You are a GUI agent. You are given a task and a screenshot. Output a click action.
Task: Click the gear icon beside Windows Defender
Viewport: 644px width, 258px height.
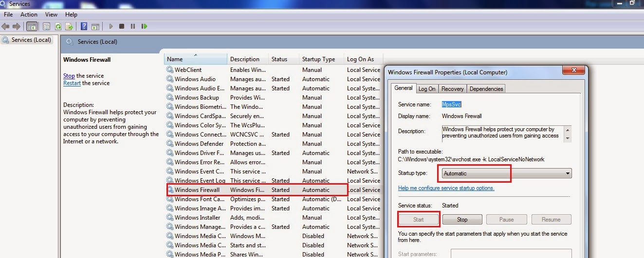click(x=169, y=144)
